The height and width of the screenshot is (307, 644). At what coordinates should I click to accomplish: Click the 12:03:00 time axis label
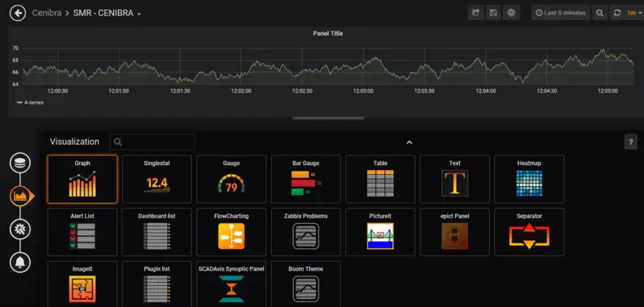coord(363,91)
